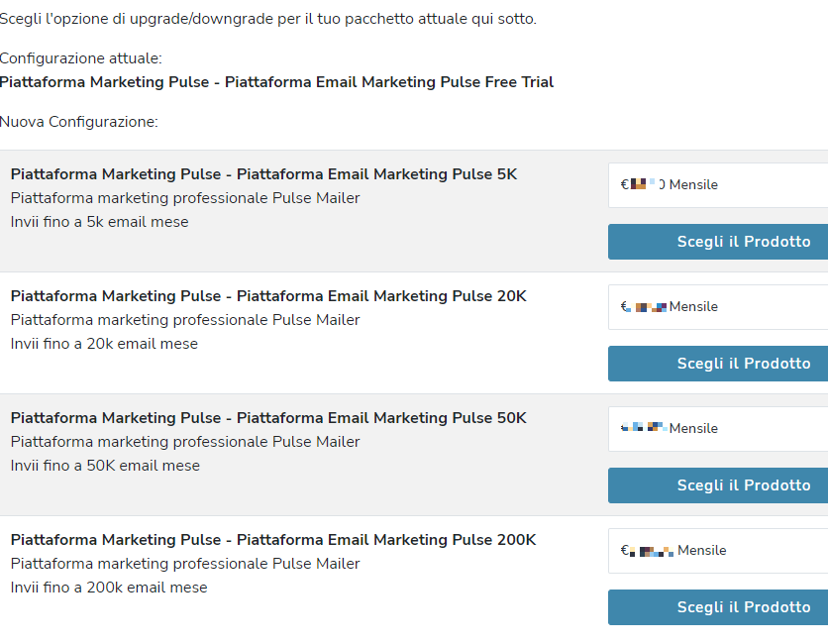
Task: Click the current Pulse Free Trial configuration name
Action: point(276,82)
